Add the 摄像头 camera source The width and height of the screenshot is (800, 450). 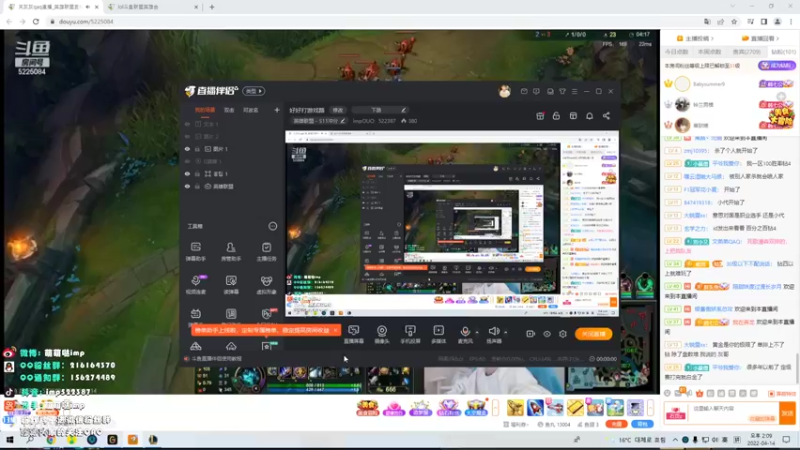(x=382, y=334)
